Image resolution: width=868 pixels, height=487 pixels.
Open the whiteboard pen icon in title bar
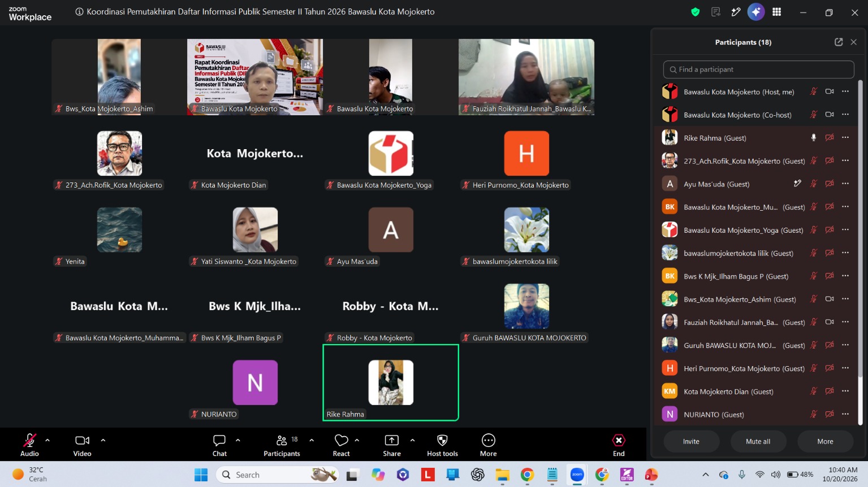click(736, 12)
